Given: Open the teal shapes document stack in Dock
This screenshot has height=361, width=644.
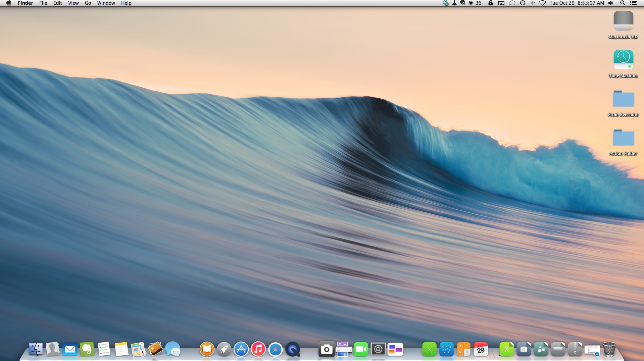Looking at the screenshot, I should (541, 349).
